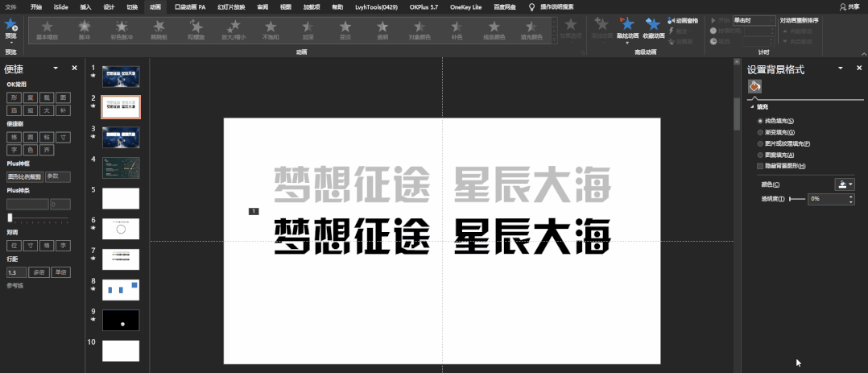Select the 陀螺旋 spin animation
This screenshot has width=868, height=373.
coord(196,31)
